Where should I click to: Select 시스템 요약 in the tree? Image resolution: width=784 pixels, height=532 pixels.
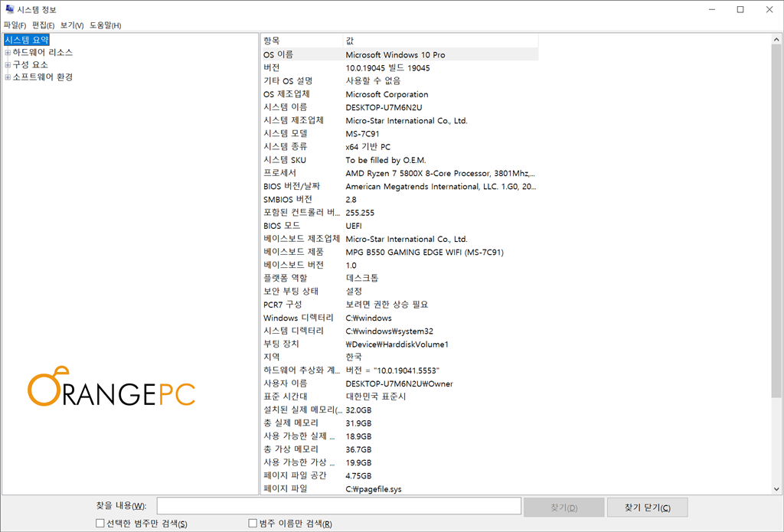coord(27,40)
